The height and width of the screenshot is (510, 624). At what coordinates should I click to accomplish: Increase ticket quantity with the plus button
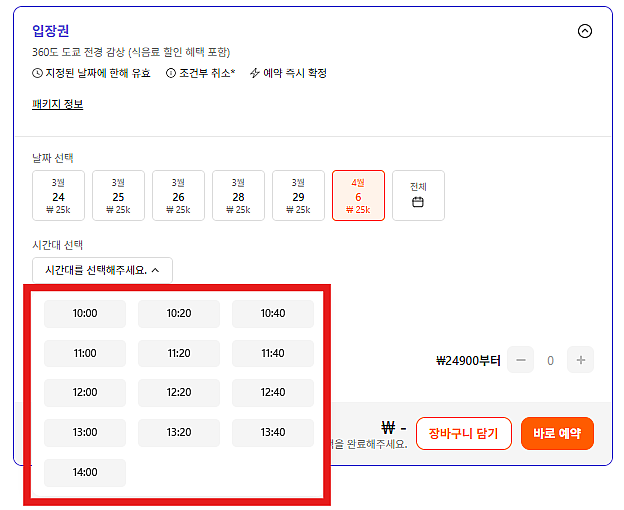point(581,360)
